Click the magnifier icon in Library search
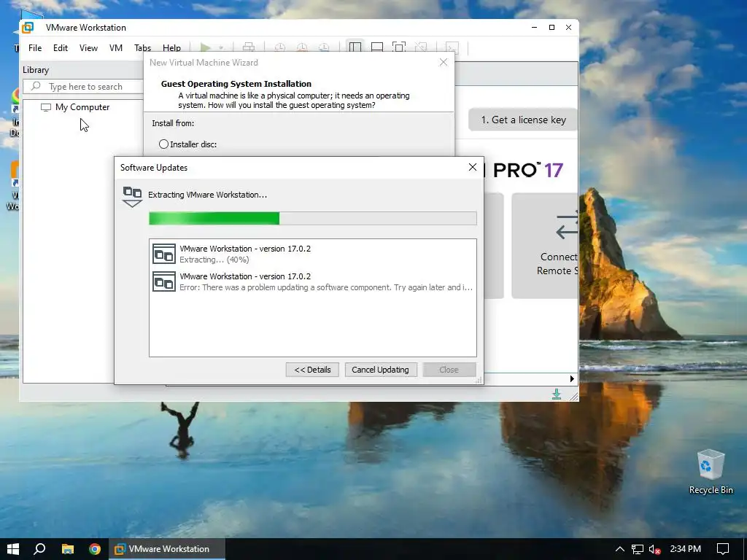Viewport: 747px width, 560px height. coord(36,86)
